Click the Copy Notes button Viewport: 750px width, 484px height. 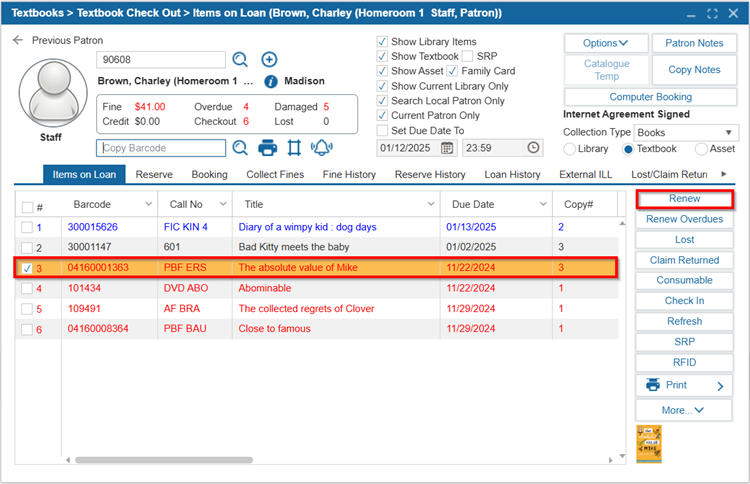pos(694,70)
